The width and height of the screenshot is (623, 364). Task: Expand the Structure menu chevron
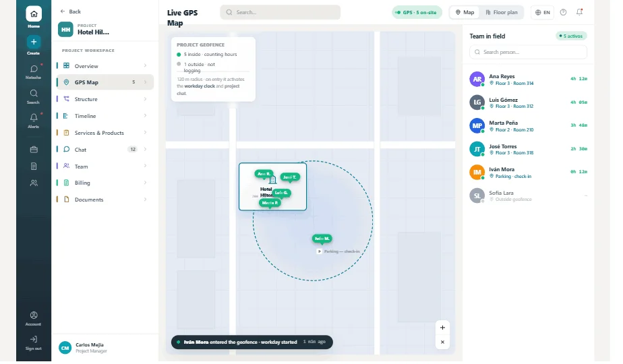point(145,99)
